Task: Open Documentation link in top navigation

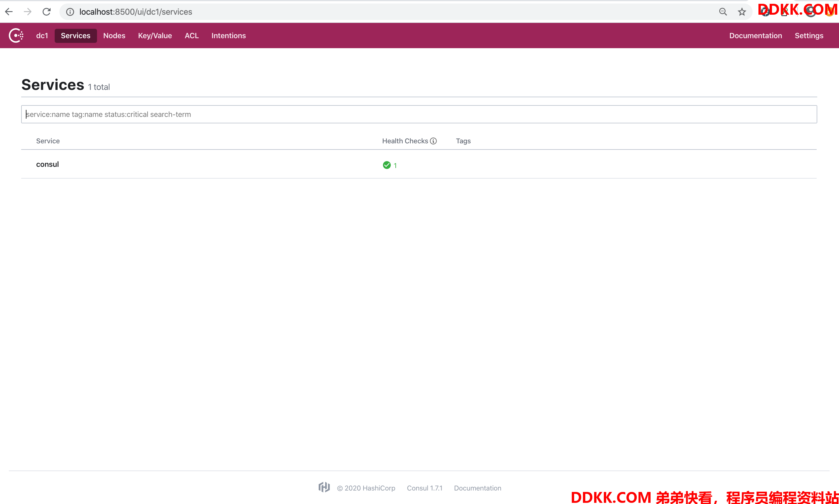Action: (x=756, y=36)
